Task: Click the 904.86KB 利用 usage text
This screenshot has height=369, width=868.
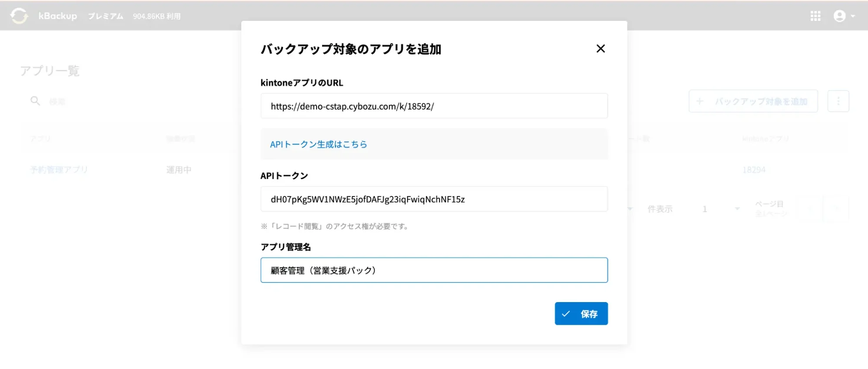Action: pyautogui.click(x=157, y=16)
